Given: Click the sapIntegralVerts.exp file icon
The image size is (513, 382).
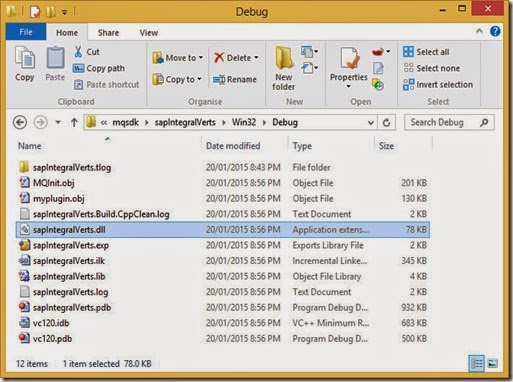Looking at the screenshot, I should [x=24, y=245].
